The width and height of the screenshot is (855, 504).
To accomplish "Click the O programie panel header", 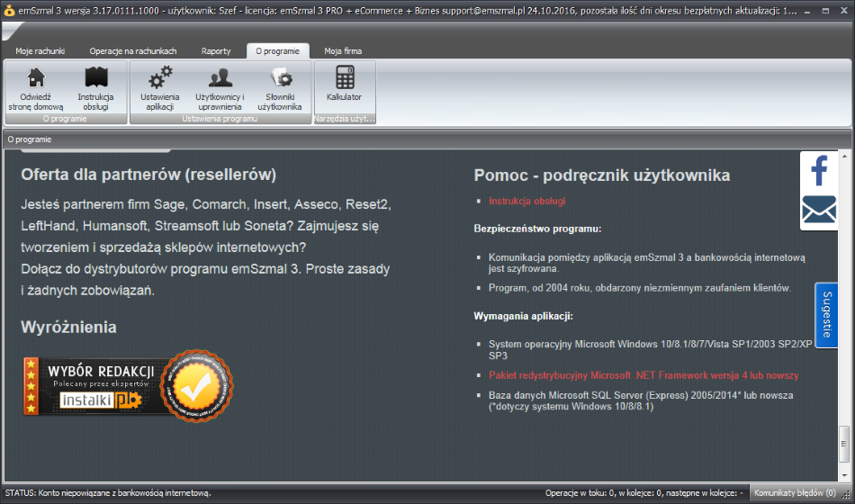I will [x=30, y=139].
